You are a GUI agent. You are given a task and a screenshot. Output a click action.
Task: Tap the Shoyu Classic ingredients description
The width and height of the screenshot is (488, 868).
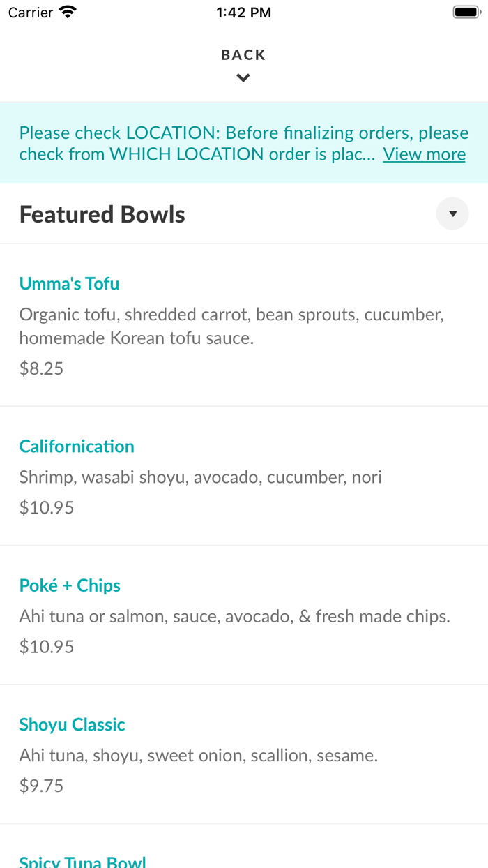pos(198,755)
